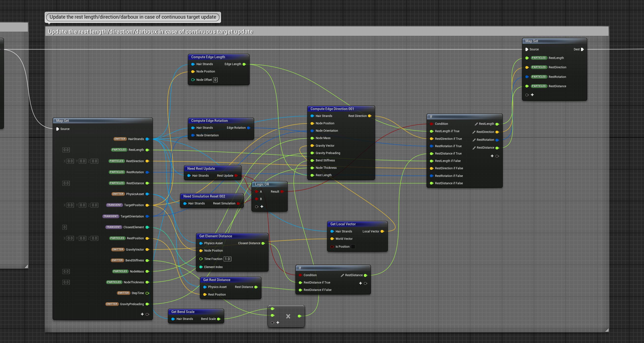Image resolution: width=644 pixels, height=343 pixels.
Task: Click the pencil icon next to the RestLength output
Action: (476, 124)
